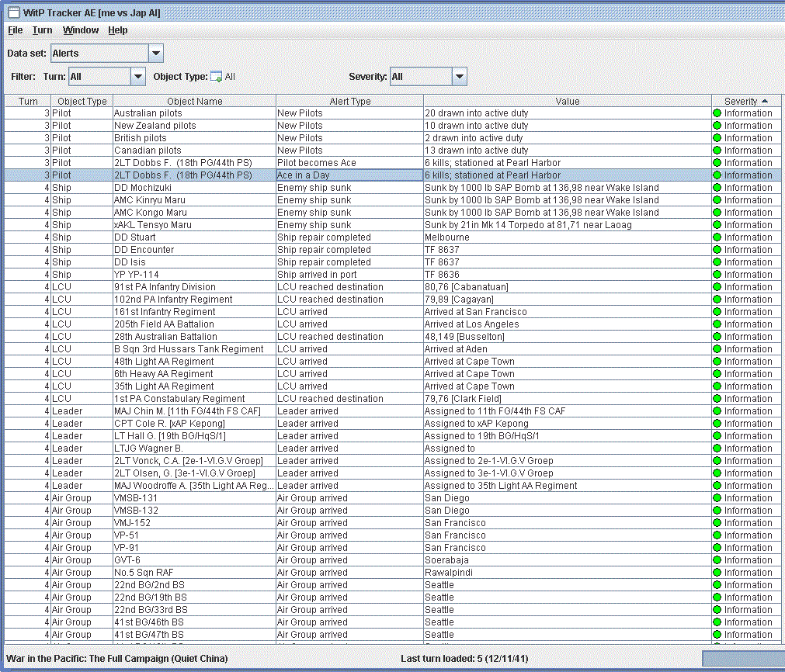The image size is (785, 672).
Task: Expand the Severity filter dropdown
Action: pyautogui.click(x=459, y=77)
